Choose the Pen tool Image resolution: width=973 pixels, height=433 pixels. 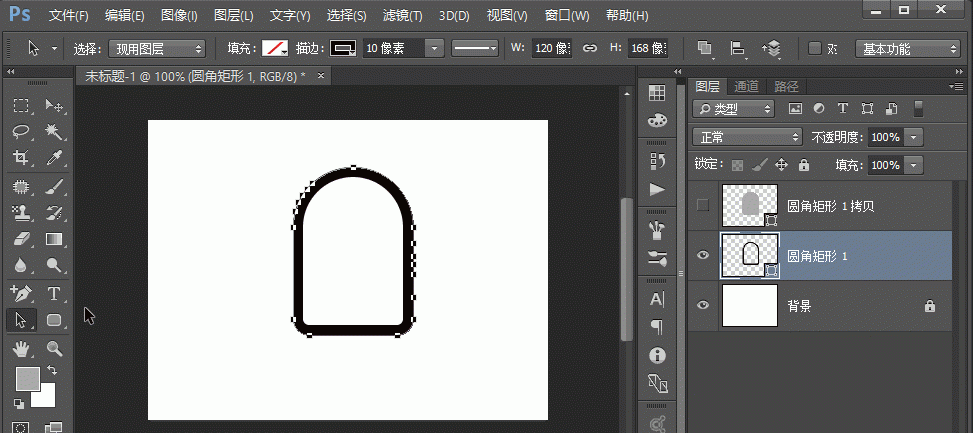click(x=21, y=294)
